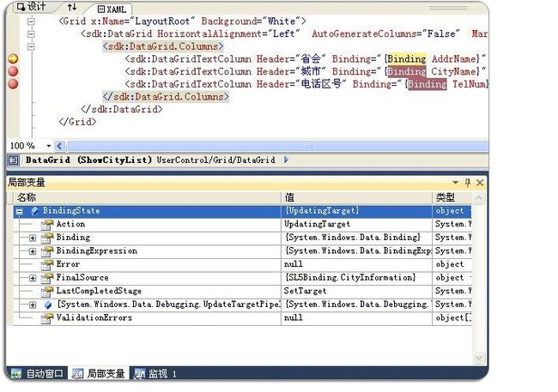The image size is (558, 392).
Task: Open the 100 % zoom dropdown
Action: pos(49,146)
